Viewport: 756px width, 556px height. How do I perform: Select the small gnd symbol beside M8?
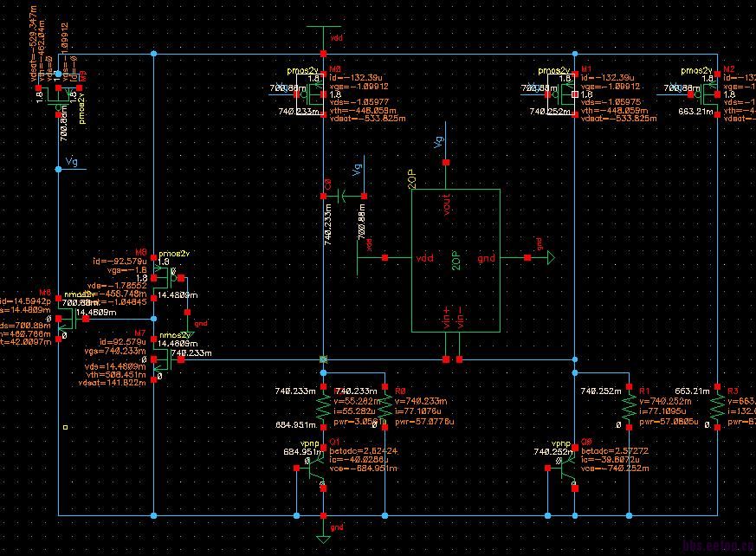pyautogui.click(x=188, y=333)
